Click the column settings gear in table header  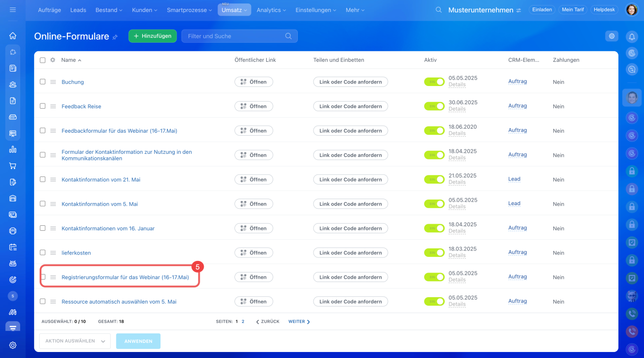pos(53,60)
